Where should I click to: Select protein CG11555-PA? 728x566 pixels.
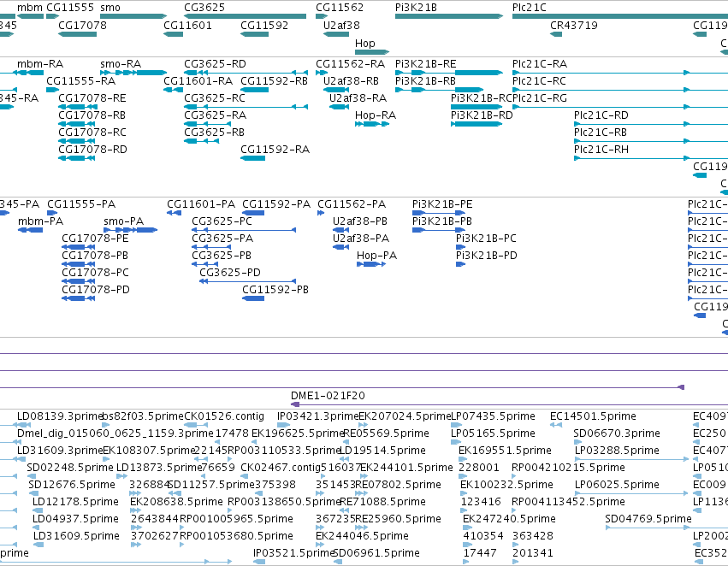click(x=81, y=204)
